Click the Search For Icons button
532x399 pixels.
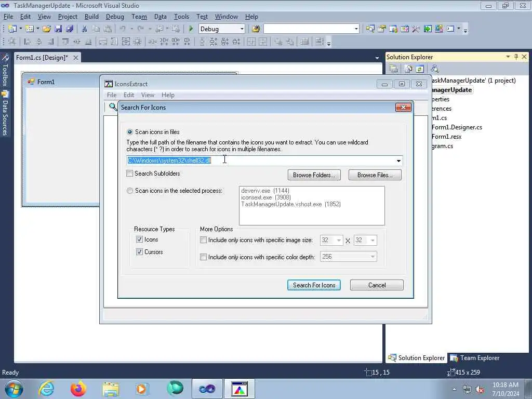(314, 285)
